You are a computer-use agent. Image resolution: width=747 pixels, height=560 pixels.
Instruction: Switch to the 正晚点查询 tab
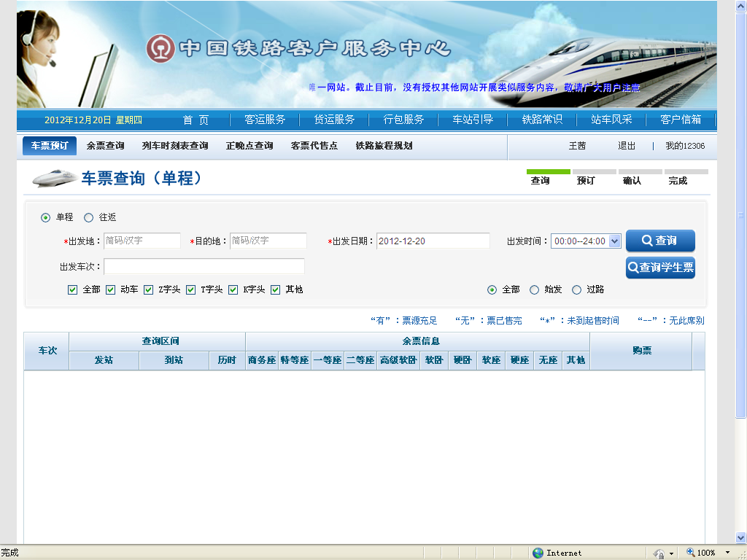click(249, 146)
